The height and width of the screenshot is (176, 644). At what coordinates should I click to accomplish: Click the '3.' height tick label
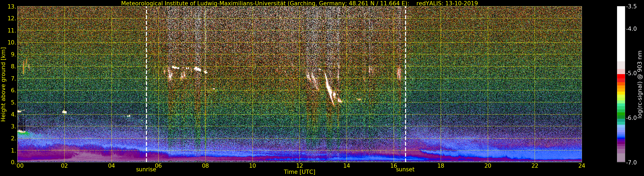[13, 126]
